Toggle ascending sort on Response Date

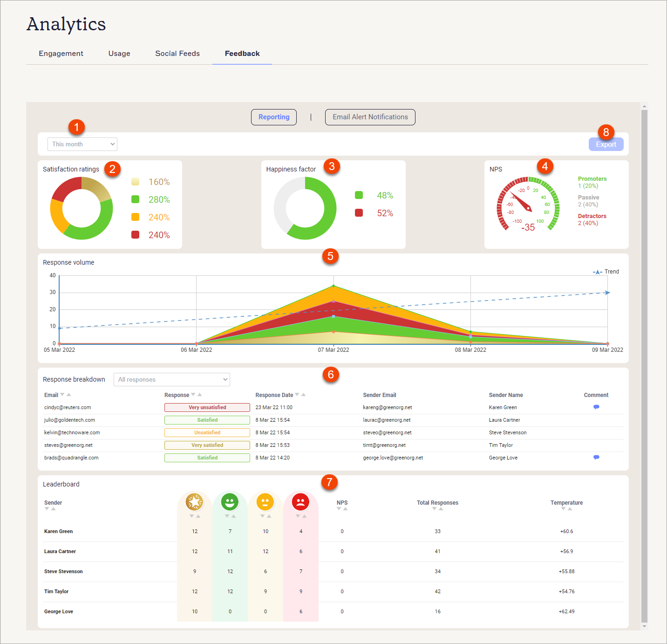(x=304, y=394)
